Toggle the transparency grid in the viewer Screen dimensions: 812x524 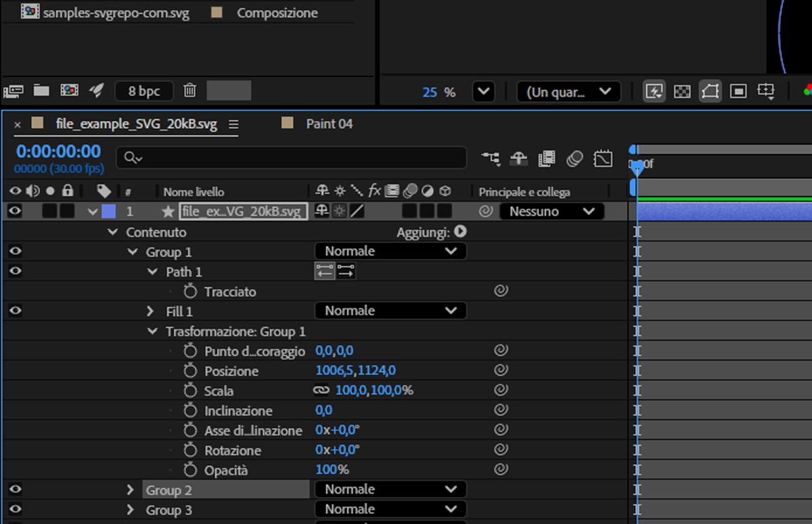pos(682,91)
